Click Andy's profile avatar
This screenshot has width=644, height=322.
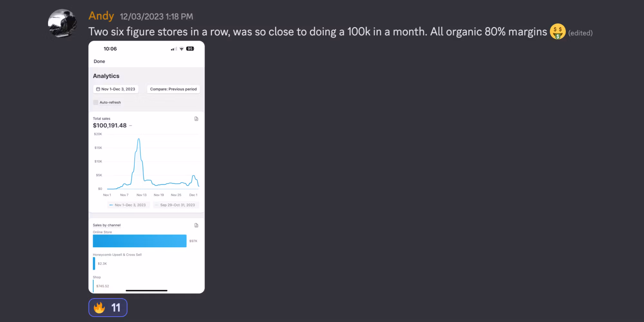(62, 23)
